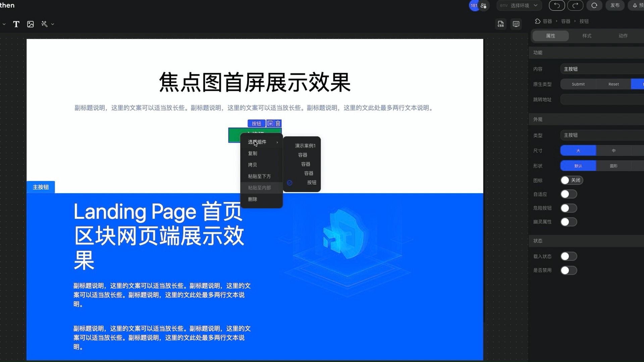The width and height of the screenshot is (644, 362).
Task: Select 复制 from the context menu
Action: [253, 153]
